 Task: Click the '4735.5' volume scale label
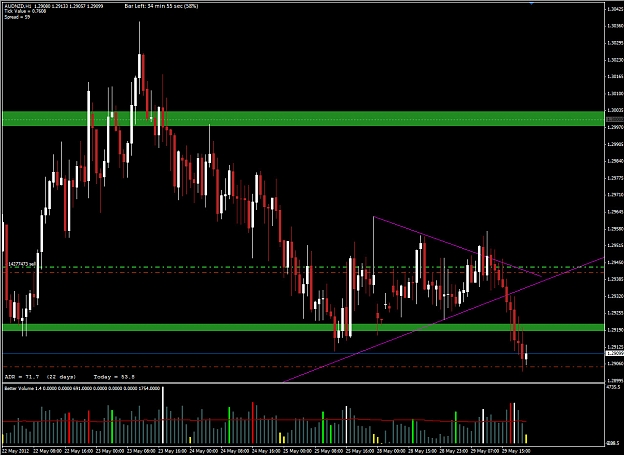tap(613, 387)
